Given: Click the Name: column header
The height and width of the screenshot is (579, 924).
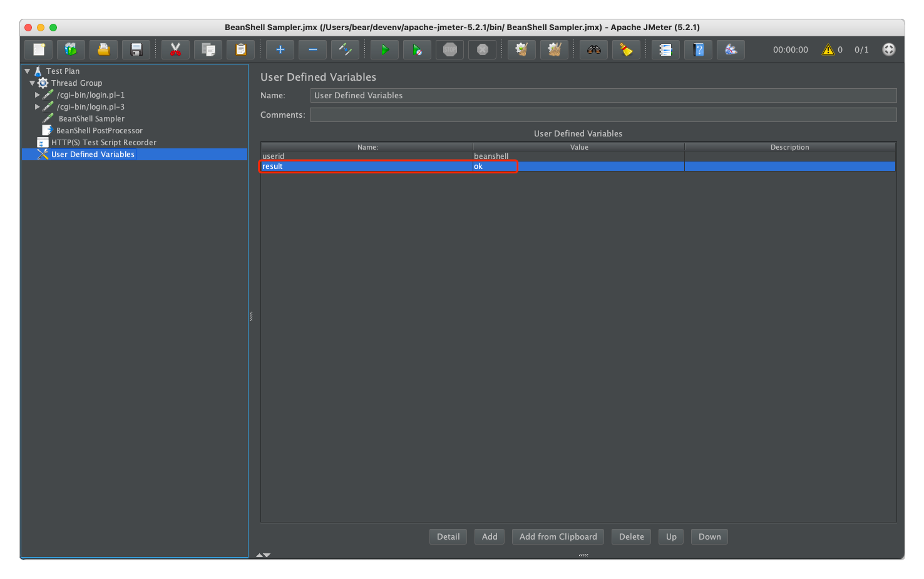Looking at the screenshot, I should click(367, 147).
